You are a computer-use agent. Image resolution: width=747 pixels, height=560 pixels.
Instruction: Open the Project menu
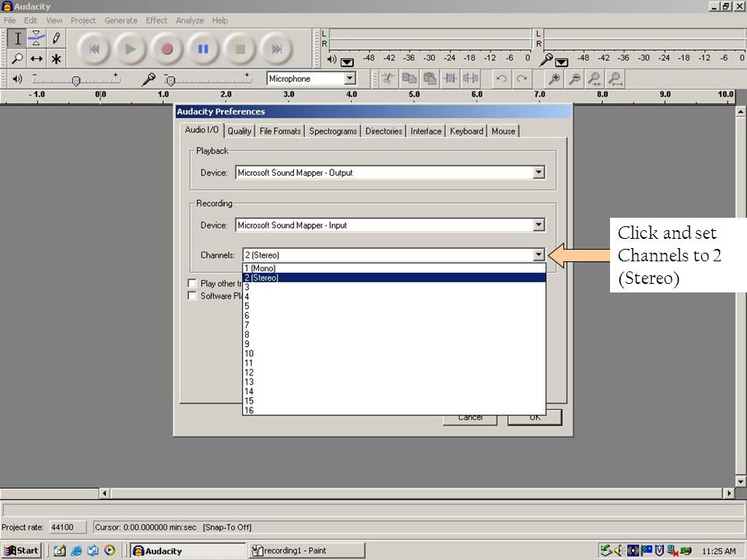[83, 20]
